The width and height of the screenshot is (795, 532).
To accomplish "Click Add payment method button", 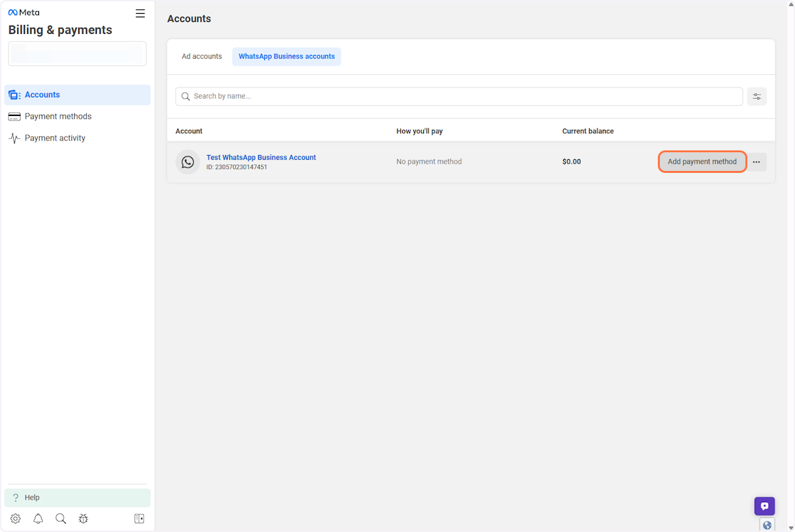I will tap(702, 162).
